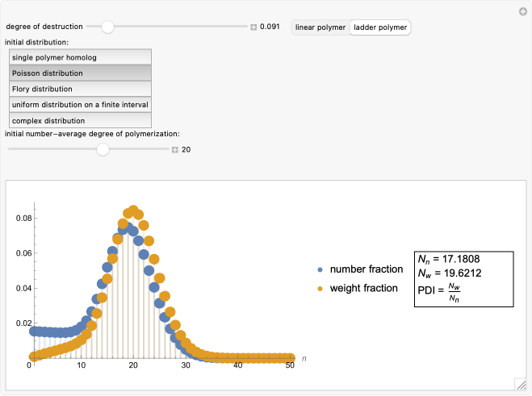Pick uniform distribution on a finite interval
This screenshot has height=396, width=532.
pos(80,105)
